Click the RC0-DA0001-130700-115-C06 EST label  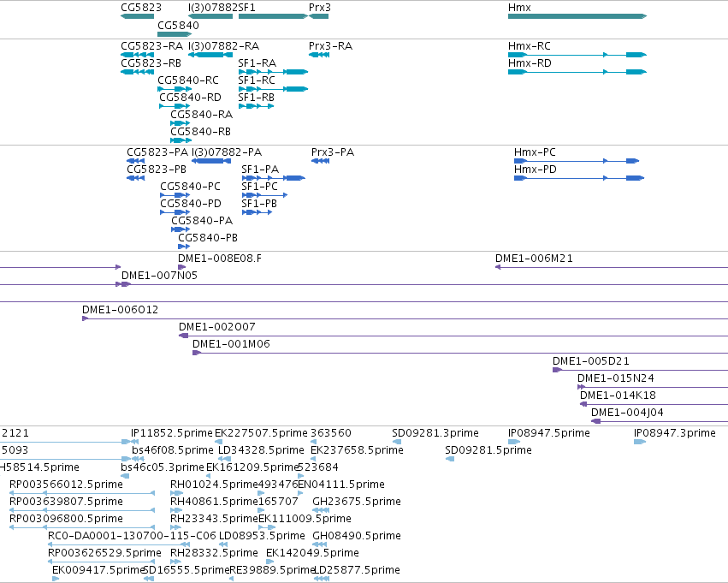pos(132,537)
